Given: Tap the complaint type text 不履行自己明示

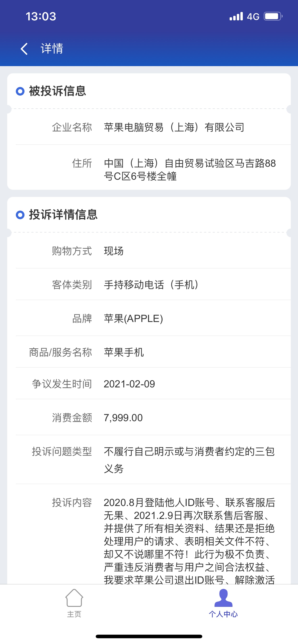Looking at the screenshot, I should [x=190, y=460].
